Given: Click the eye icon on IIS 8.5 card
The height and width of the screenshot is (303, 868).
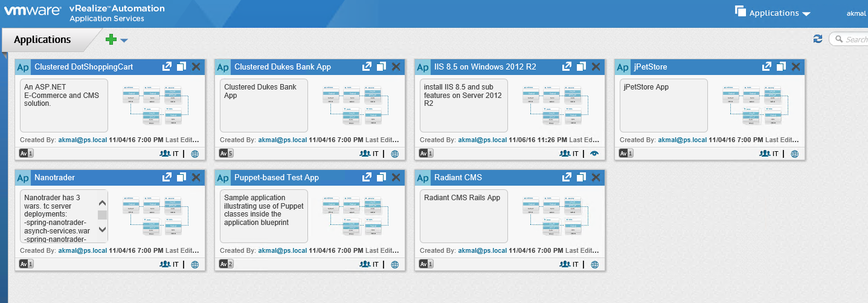Looking at the screenshot, I should (x=594, y=154).
